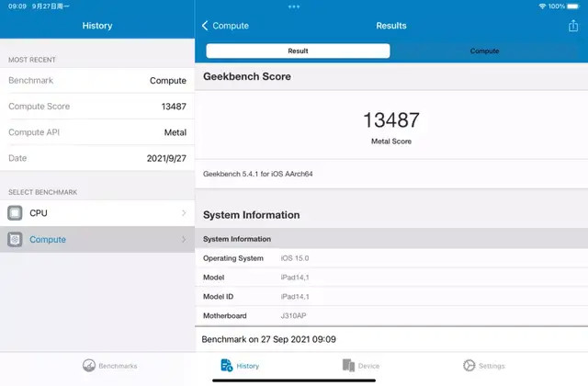Tap the Results panel title
588x386 pixels.
391,26
